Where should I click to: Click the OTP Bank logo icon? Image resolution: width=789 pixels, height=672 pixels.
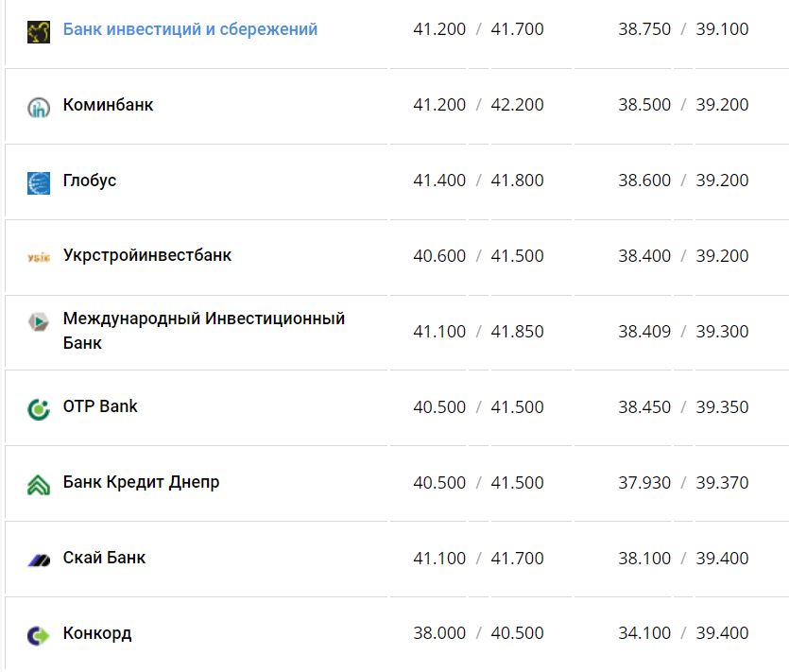point(39,409)
